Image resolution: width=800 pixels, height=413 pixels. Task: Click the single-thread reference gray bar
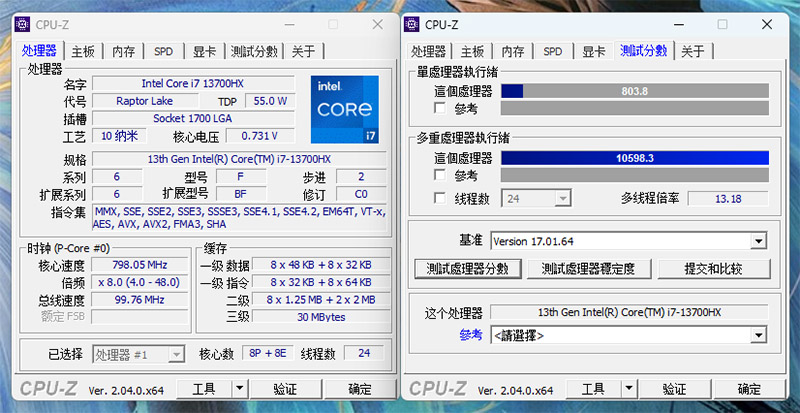635,108
